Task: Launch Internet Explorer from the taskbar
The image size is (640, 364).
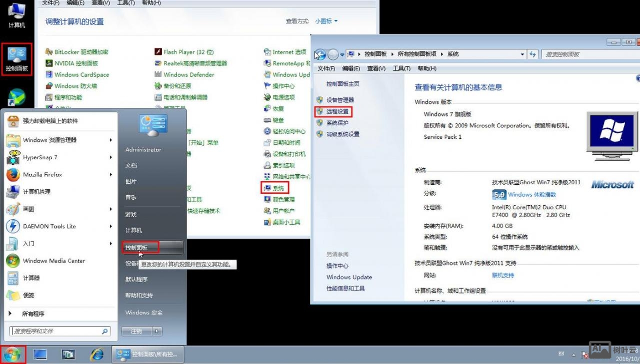Action: (x=97, y=355)
